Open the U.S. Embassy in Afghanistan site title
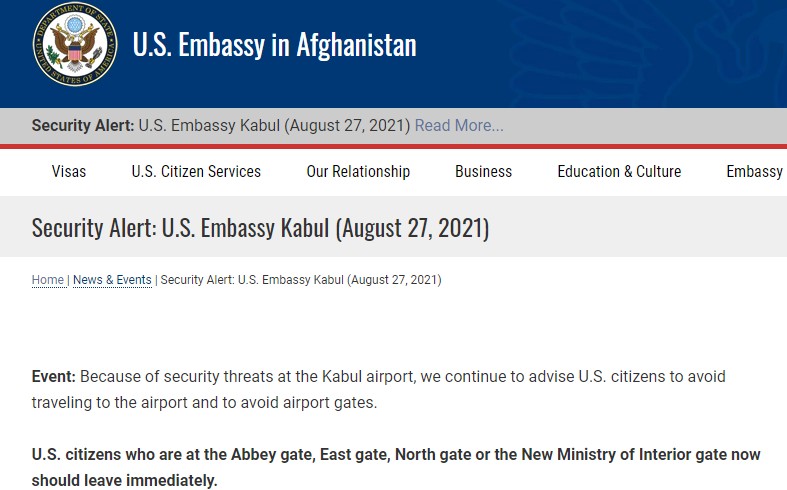 click(x=275, y=45)
